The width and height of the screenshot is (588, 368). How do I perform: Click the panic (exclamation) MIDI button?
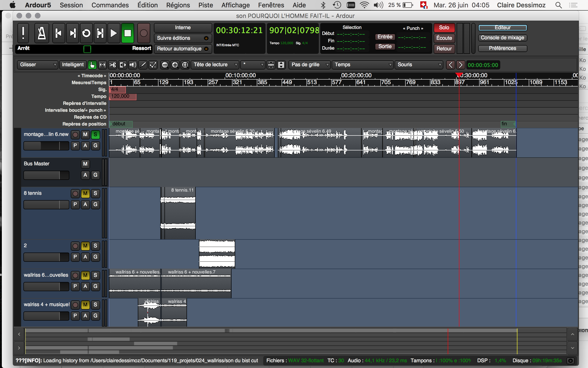tap(23, 33)
